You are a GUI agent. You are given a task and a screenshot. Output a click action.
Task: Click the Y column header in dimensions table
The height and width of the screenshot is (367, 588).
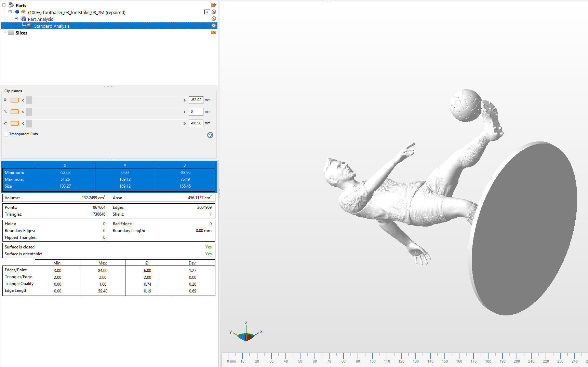click(125, 165)
